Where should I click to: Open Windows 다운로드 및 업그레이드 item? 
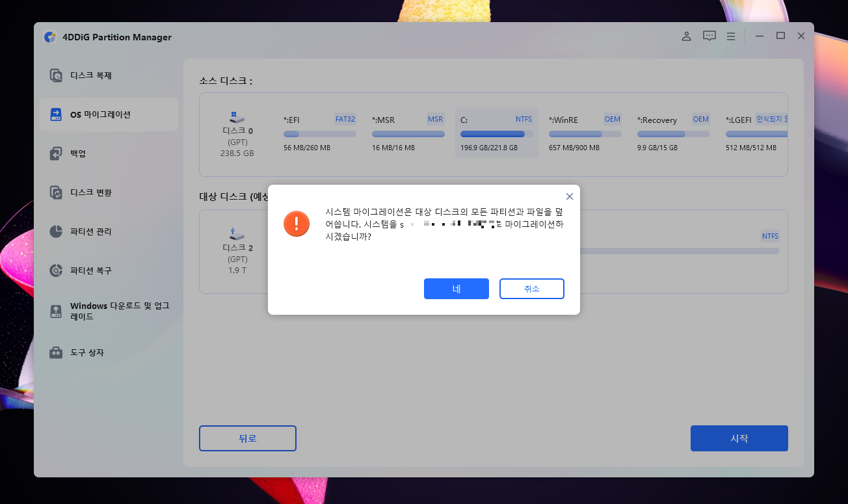109,311
